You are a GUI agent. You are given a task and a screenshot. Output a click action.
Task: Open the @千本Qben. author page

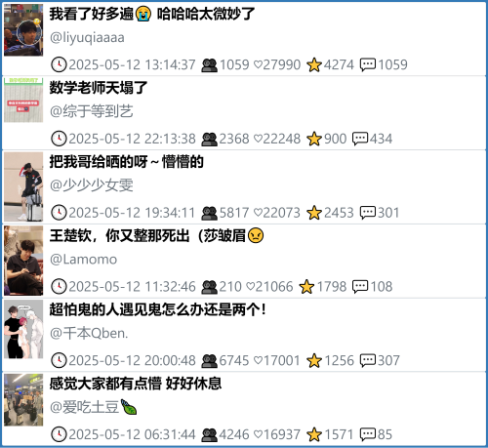coord(89,334)
